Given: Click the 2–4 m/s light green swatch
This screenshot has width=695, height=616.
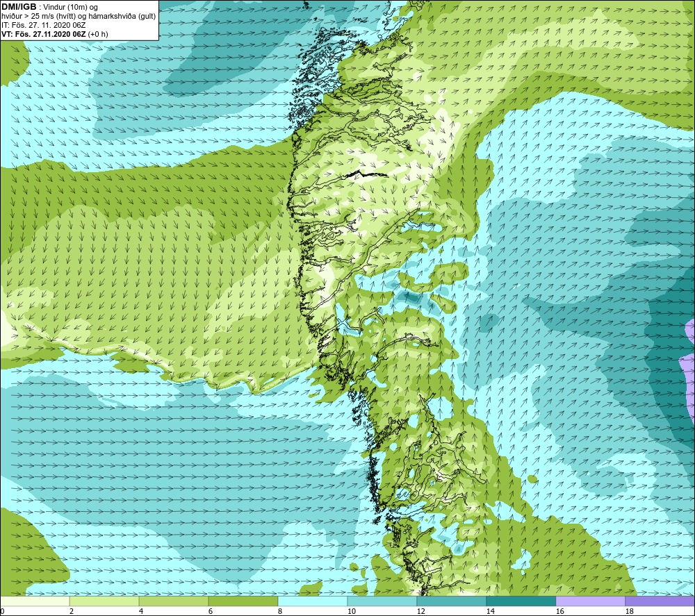Looking at the screenshot, I should point(104,601).
